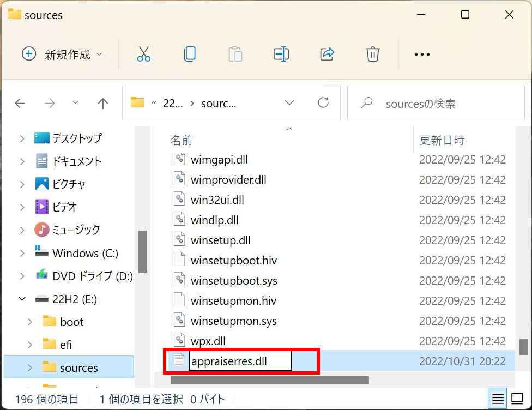Image resolution: width=532 pixels, height=410 pixels.
Task: Expand the ピクチャ tree node
Action: (22, 184)
